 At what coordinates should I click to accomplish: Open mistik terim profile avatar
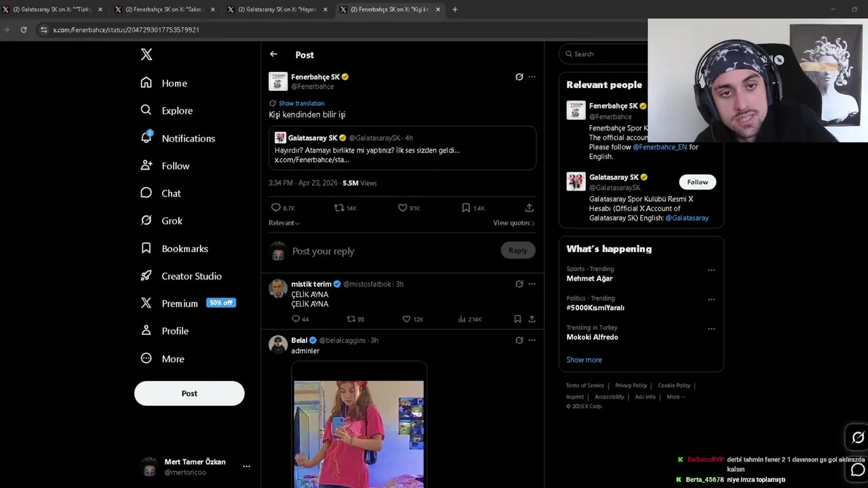tap(278, 289)
